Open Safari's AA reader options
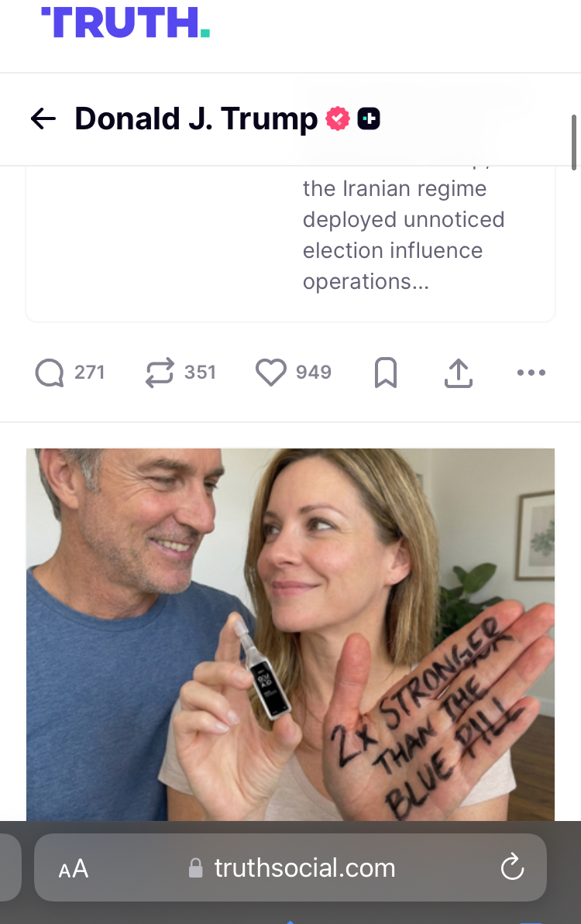 [74, 868]
